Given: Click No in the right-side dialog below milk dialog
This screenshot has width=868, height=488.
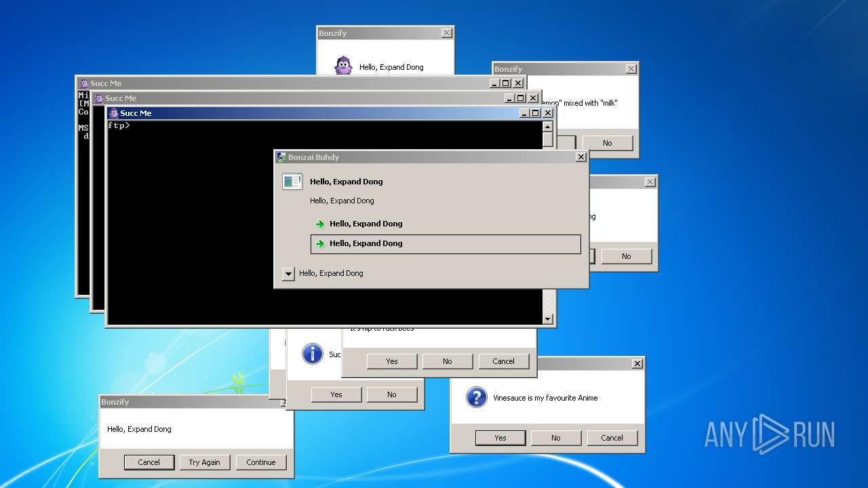Looking at the screenshot, I should [x=627, y=256].
